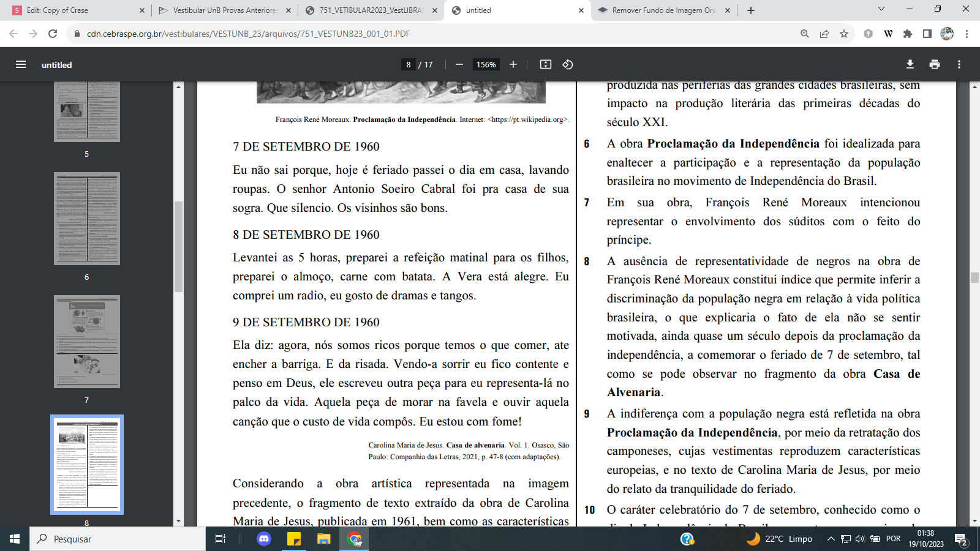Open Discord from the taskbar
The width and height of the screenshot is (980, 551).
tap(264, 539)
